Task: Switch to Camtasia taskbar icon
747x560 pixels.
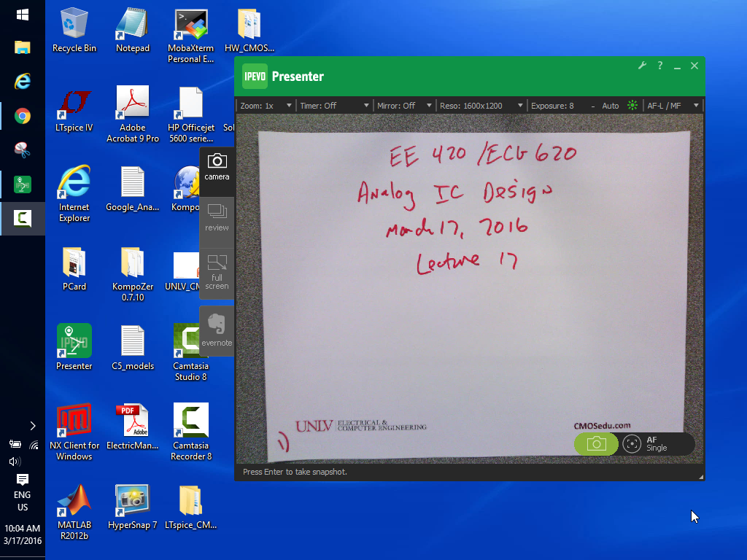Action: [x=23, y=219]
